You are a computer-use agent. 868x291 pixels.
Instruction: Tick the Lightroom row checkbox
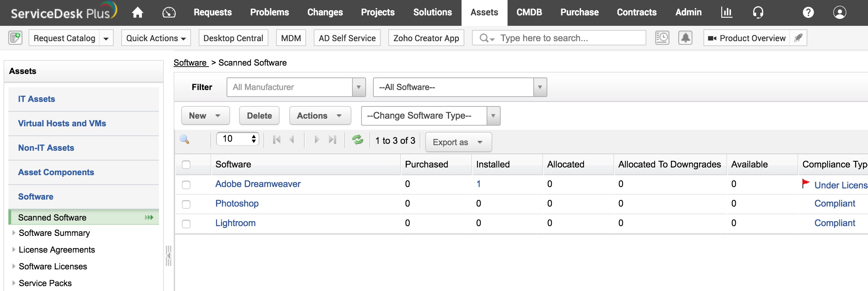pyautogui.click(x=186, y=224)
